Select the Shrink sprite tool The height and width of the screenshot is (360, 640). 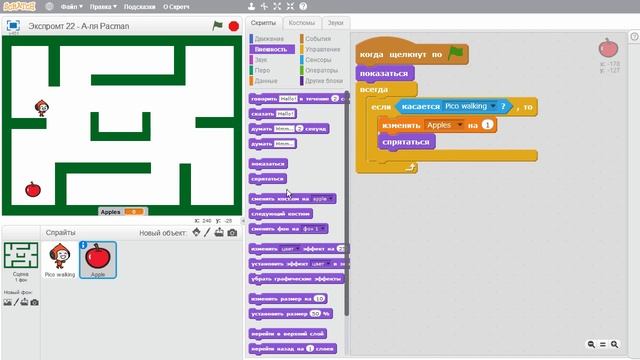[290, 6]
